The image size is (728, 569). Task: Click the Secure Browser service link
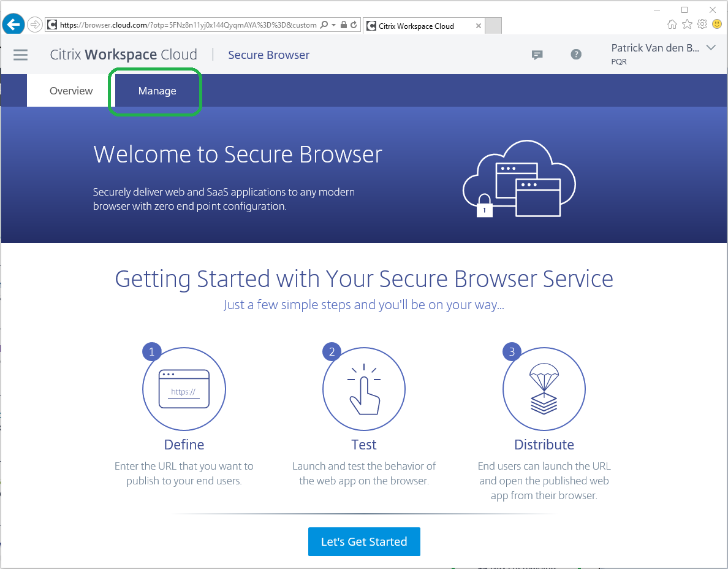268,55
